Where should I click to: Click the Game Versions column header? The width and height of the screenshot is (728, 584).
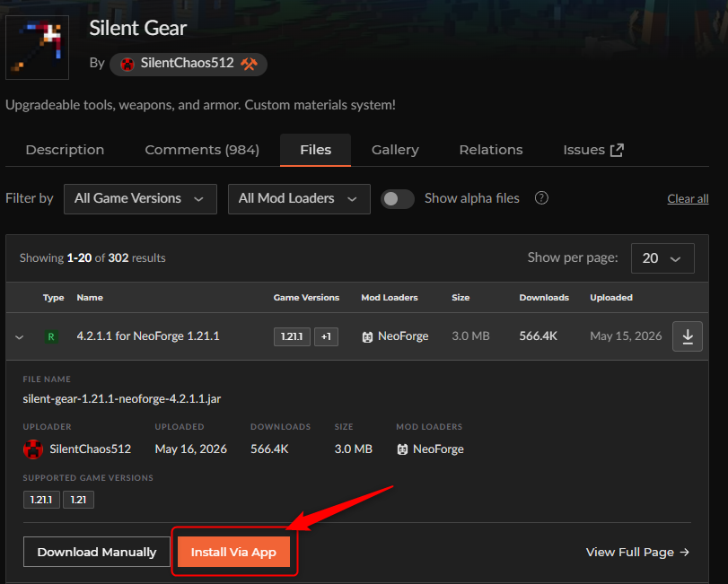coord(306,298)
